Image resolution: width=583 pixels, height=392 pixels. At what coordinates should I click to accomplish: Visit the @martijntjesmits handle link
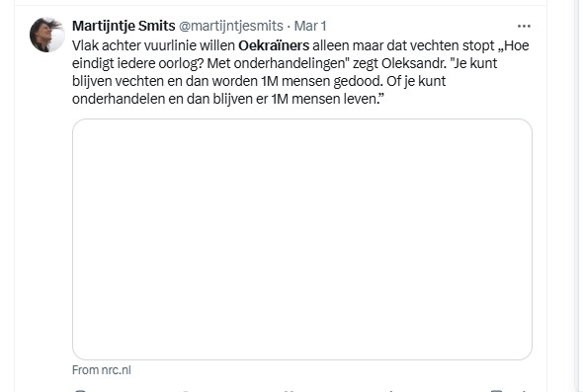(231, 26)
